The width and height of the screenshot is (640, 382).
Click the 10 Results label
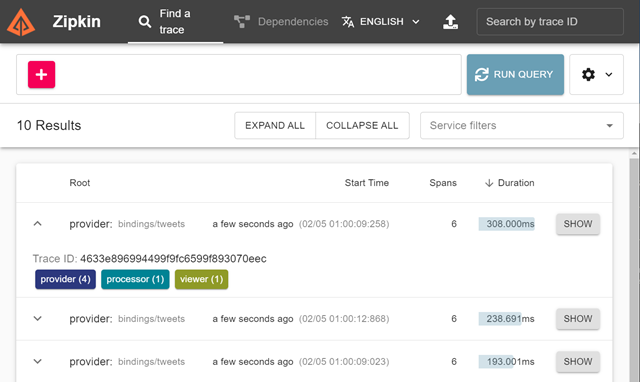pyautogui.click(x=49, y=125)
